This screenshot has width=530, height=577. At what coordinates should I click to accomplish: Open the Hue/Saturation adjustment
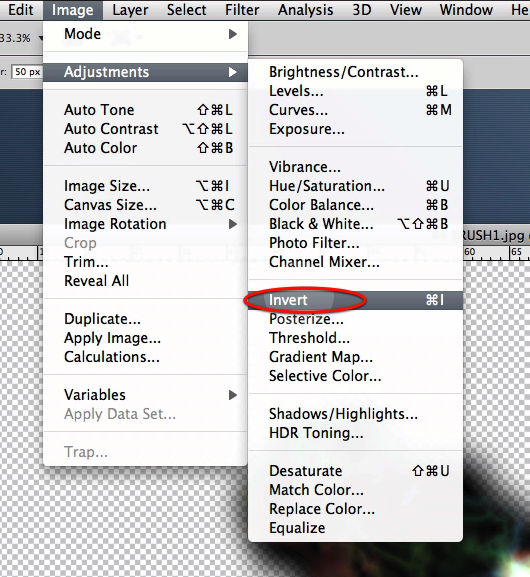[355, 186]
